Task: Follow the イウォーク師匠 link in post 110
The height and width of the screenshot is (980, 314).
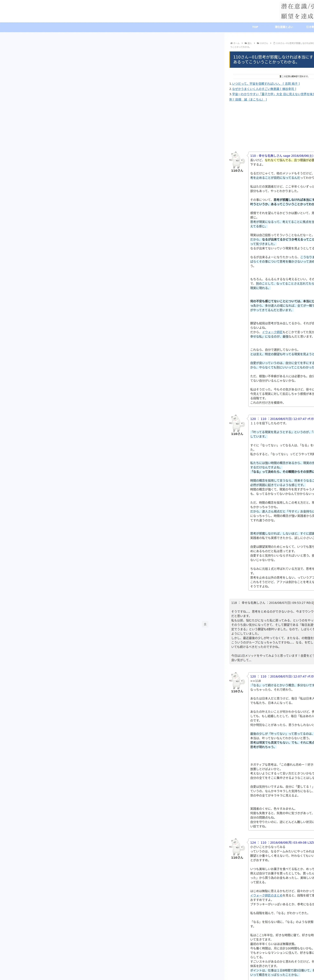Action: [x=272, y=332]
